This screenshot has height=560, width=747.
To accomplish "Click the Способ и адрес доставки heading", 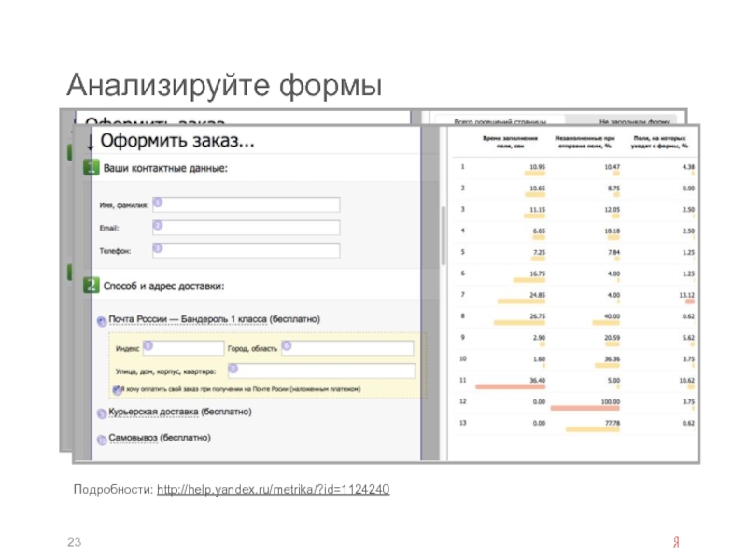I will (163, 287).
